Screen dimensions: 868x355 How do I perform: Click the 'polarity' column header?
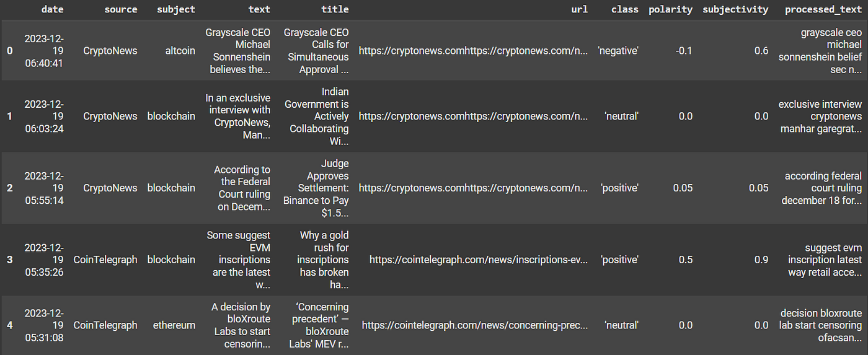[671, 9]
